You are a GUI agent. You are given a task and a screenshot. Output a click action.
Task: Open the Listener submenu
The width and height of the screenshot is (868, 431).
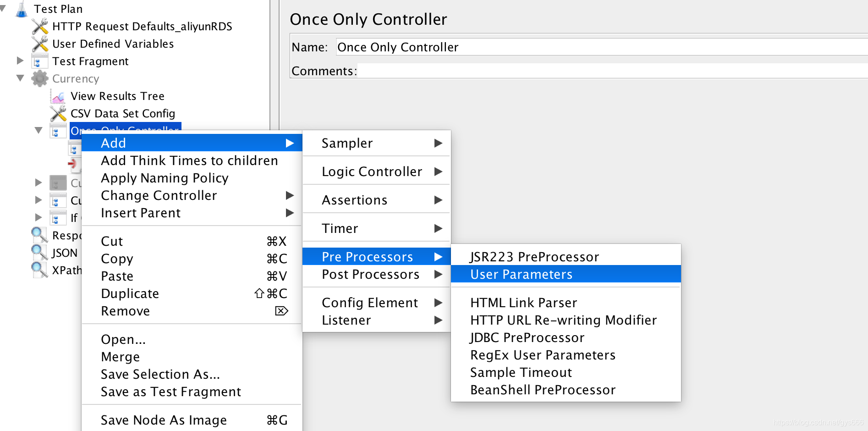pos(377,320)
